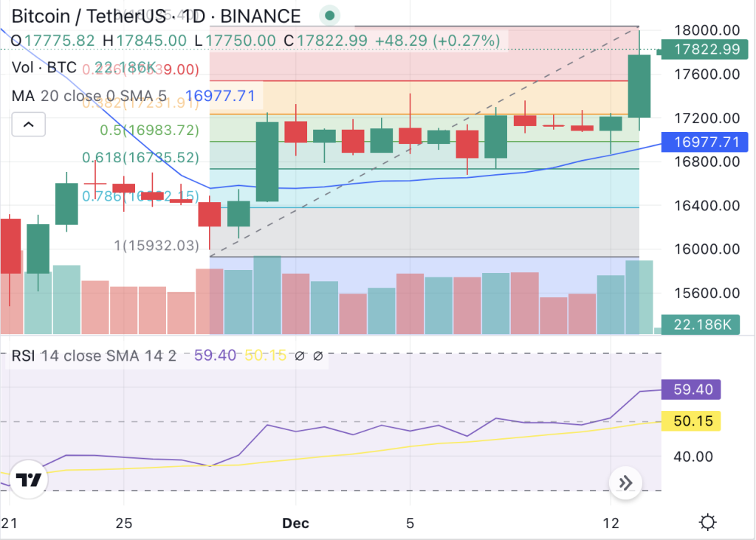The width and height of the screenshot is (756, 540).
Task: Click the yellow RSI SMA label 50.15
Action: [691, 421]
